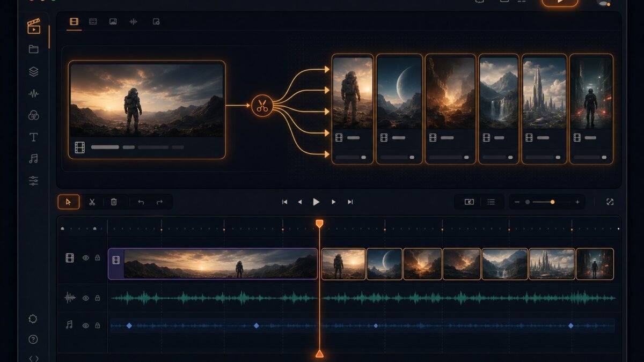This screenshot has width=644, height=362.
Task: Switch to the film strip tab
Action: (74, 21)
